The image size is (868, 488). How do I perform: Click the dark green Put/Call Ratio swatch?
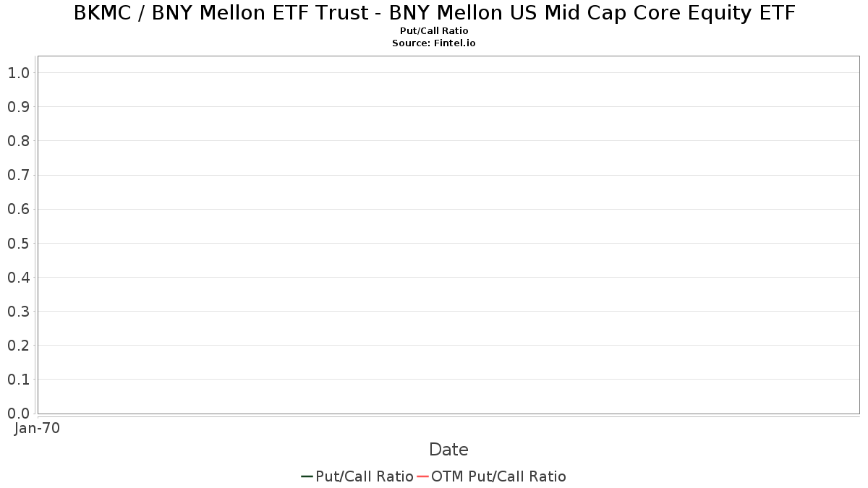(307, 476)
